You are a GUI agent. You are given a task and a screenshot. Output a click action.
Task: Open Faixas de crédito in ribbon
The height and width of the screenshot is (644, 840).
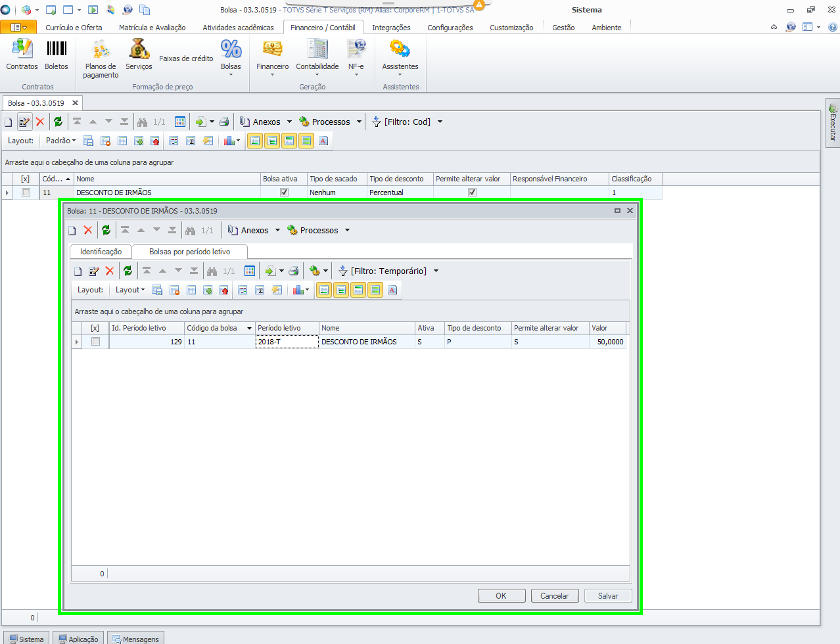186,58
